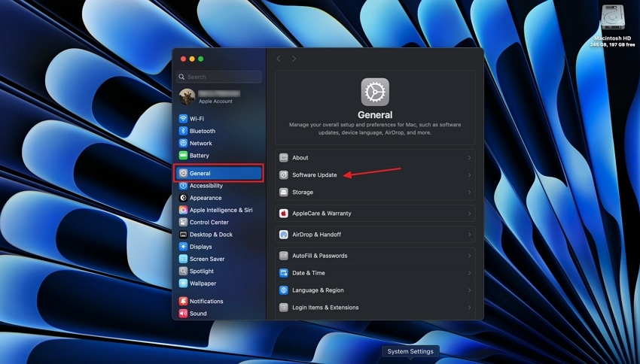Select the Appearance icon
Viewport: 640px width, 364px height.
(x=183, y=198)
